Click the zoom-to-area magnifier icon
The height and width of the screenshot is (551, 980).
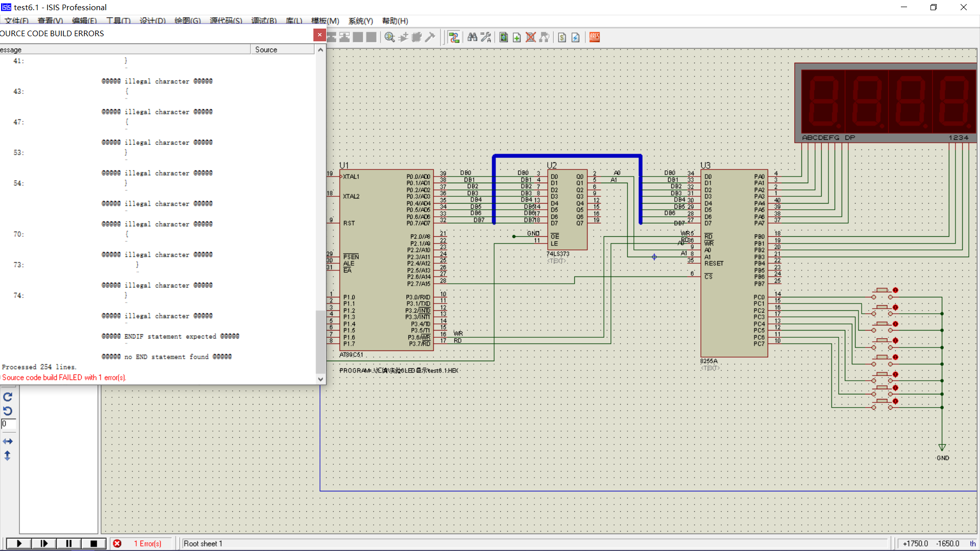(389, 37)
